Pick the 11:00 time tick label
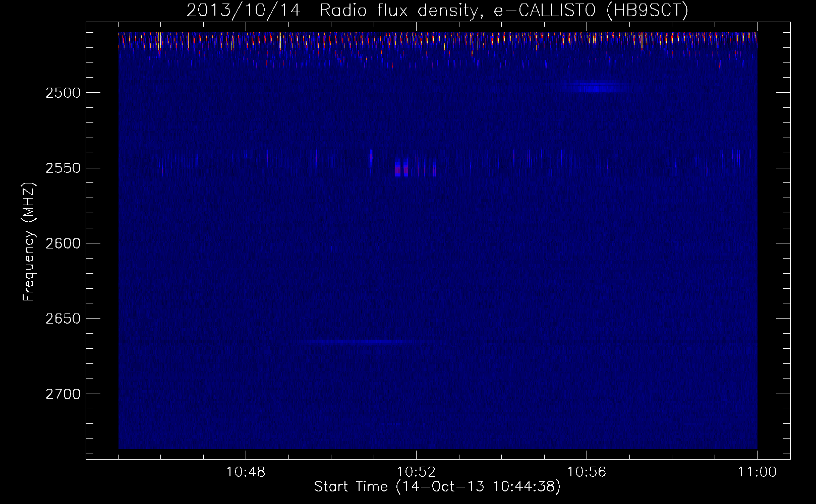Image resolution: width=816 pixels, height=504 pixels. click(x=757, y=472)
